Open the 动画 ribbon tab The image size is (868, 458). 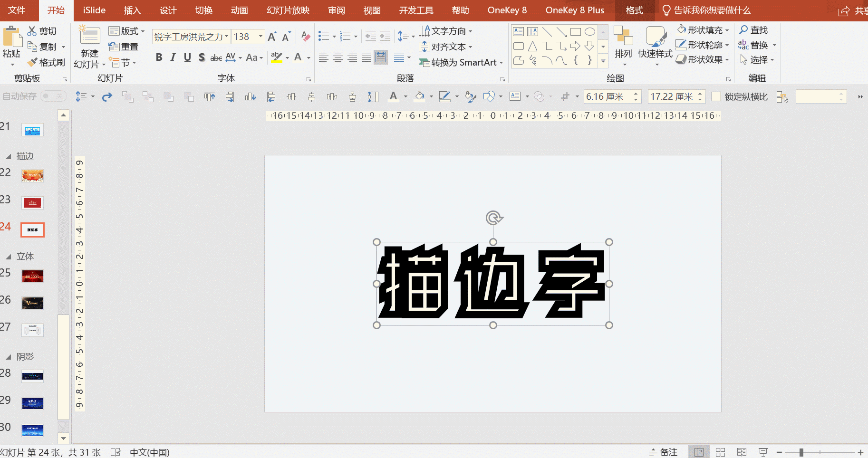(x=239, y=10)
